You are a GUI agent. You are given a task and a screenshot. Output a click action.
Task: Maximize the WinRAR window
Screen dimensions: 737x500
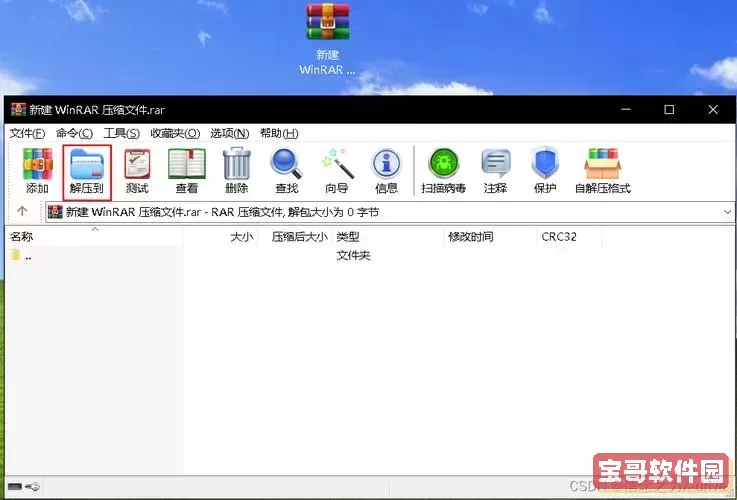[x=669, y=109]
